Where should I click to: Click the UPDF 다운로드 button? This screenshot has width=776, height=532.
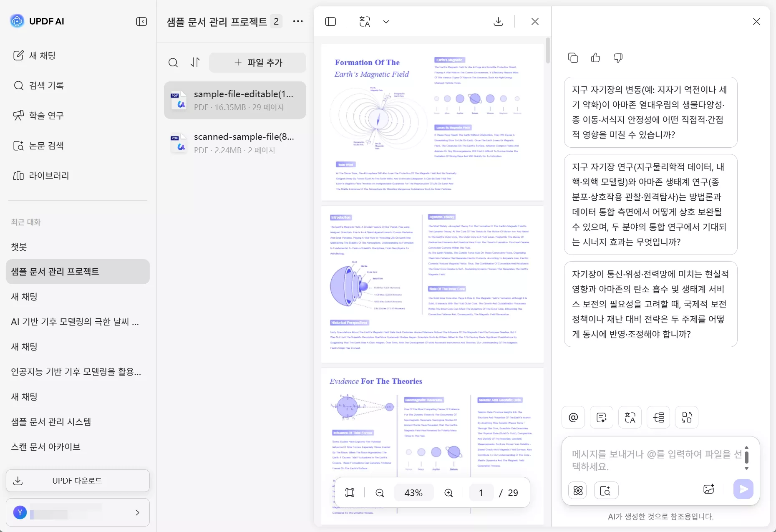coord(77,481)
